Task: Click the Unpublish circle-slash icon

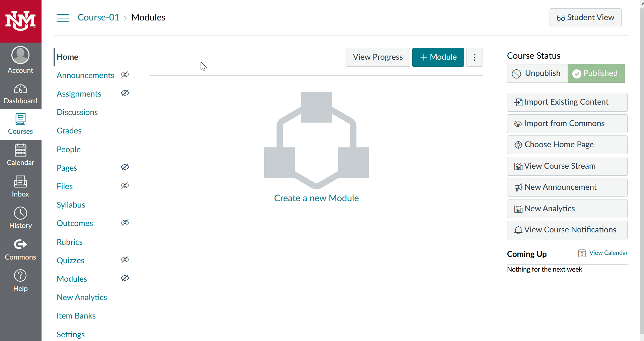Action: (x=516, y=74)
